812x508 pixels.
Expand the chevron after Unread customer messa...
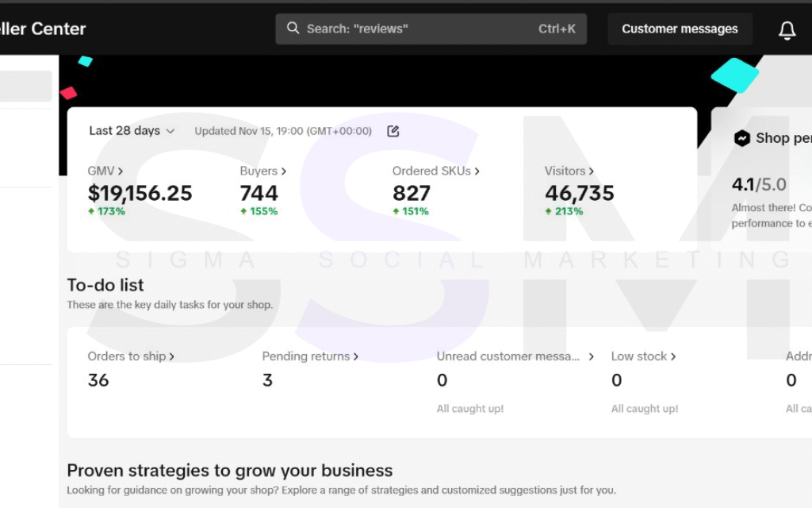(591, 356)
